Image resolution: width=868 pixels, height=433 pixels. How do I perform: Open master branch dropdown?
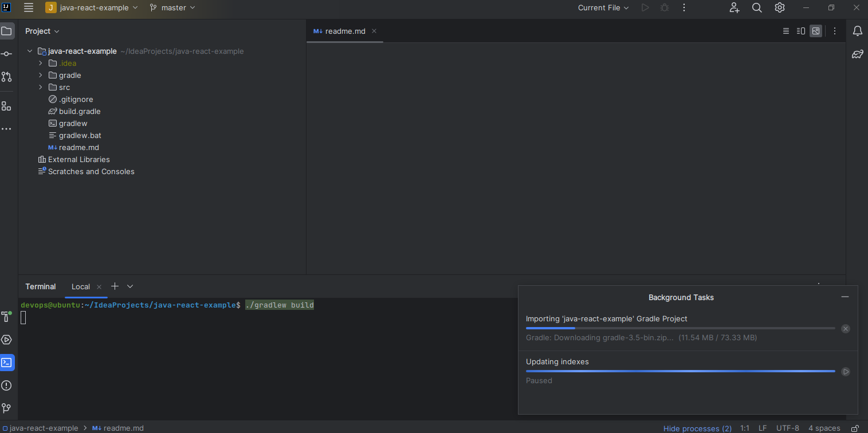(172, 7)
